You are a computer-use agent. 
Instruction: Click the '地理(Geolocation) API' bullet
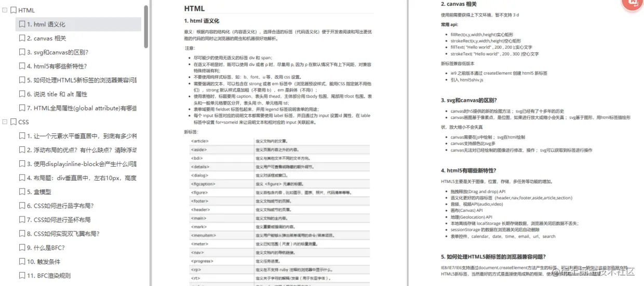pyautogui.click(x=471, y=217)
